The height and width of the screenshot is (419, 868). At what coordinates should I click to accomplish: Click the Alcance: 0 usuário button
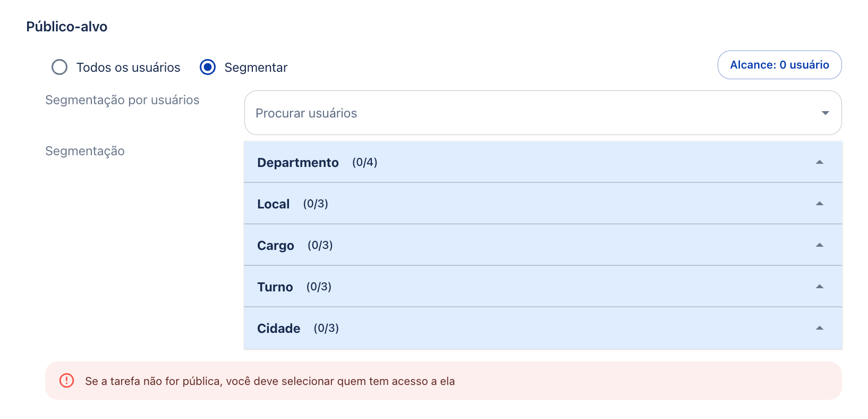pos(779,65)
